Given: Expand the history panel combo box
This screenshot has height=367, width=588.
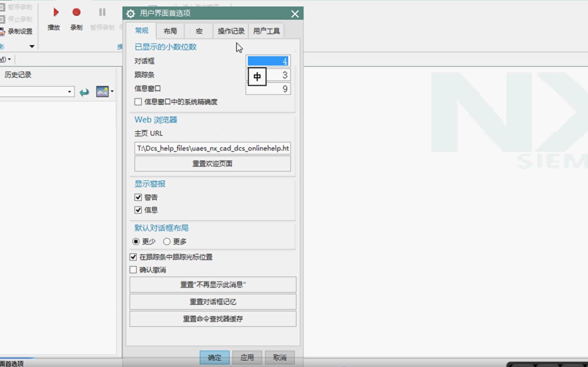Looking at the screenshot, I should tap(70, 92).
